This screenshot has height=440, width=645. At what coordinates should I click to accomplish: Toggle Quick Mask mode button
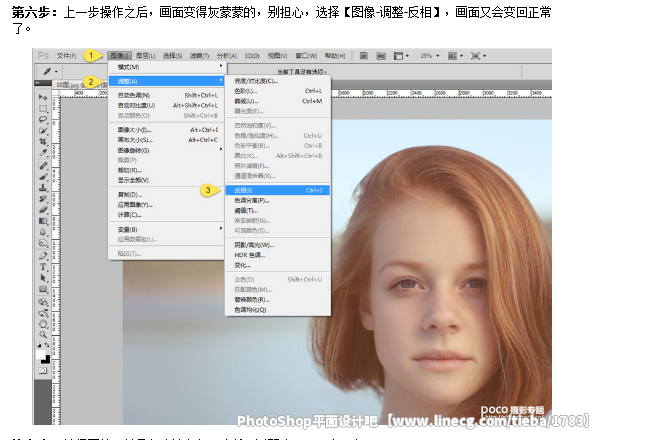(x=43, y=371)
